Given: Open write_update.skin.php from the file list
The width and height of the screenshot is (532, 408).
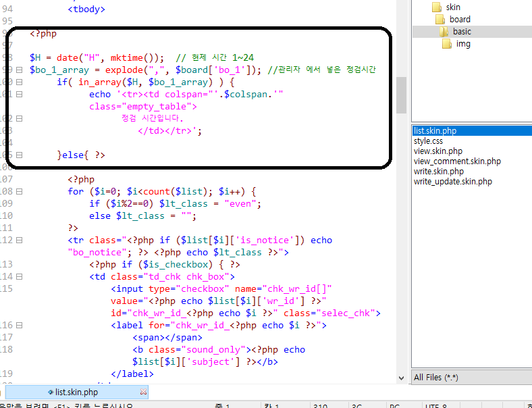Looking at the screenshot, I should pyautogui.click(x=452, y=182).
